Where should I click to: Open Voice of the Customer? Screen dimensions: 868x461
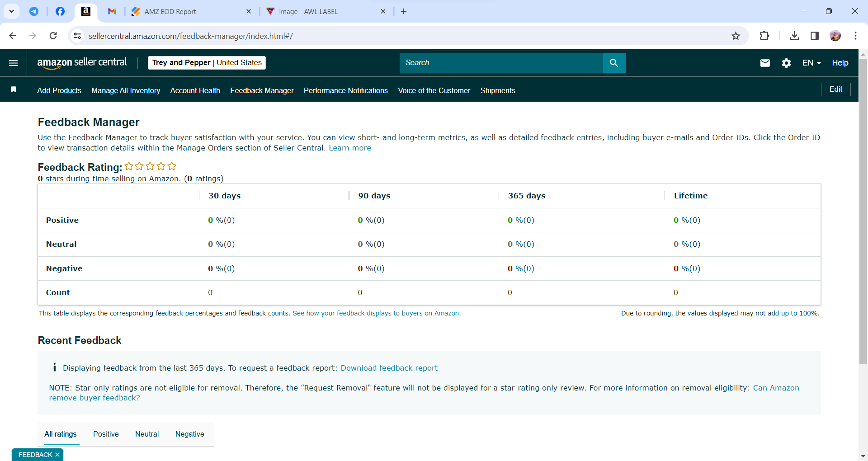pos(434,90)
